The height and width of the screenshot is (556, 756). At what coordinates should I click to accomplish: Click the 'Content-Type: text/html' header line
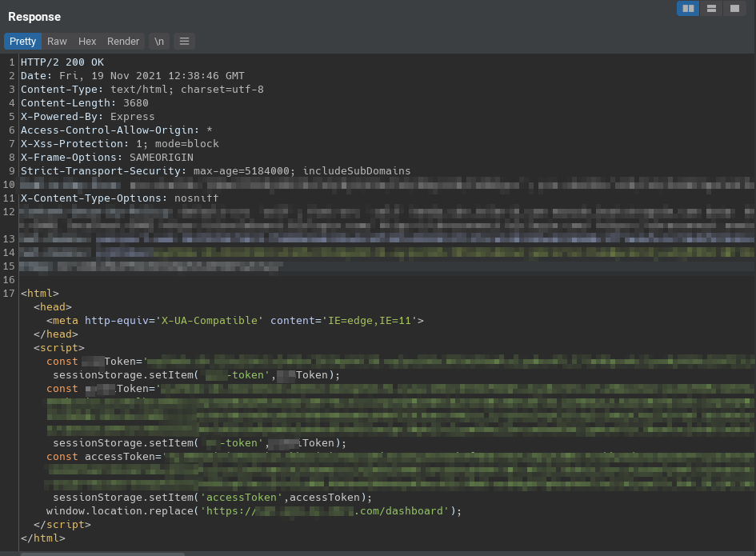[x=142, y=90]
